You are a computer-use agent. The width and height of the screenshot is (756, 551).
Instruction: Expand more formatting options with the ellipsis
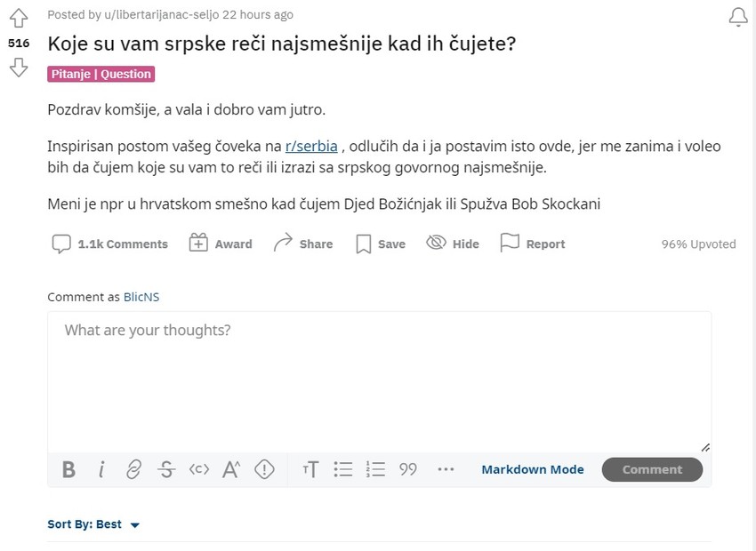446,469
